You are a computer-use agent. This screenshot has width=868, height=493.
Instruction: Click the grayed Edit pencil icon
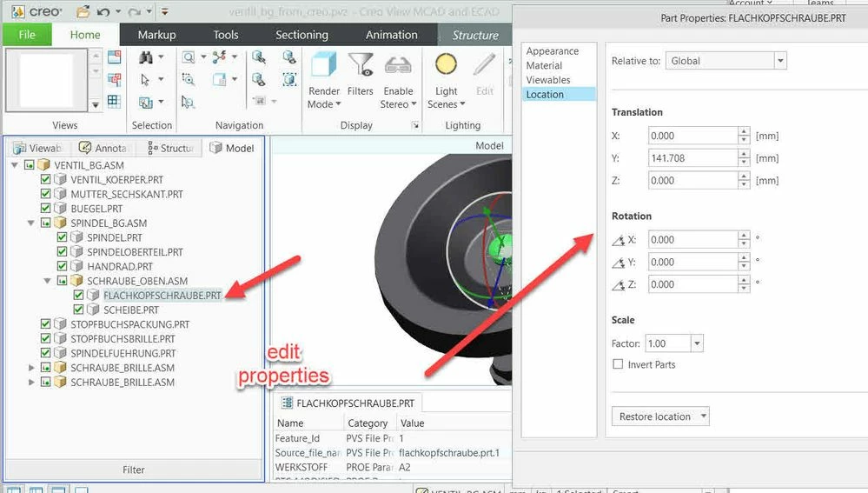[x=484, y=65]
